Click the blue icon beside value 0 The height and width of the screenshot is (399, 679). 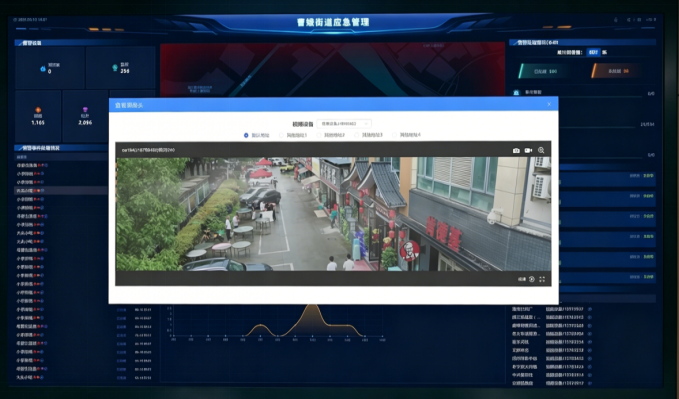43,68
